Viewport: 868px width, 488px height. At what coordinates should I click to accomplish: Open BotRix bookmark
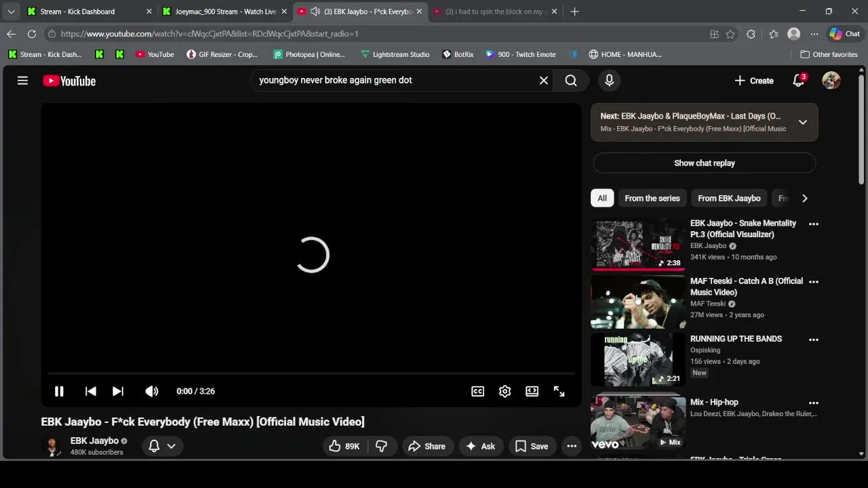[x=458, y=54]
